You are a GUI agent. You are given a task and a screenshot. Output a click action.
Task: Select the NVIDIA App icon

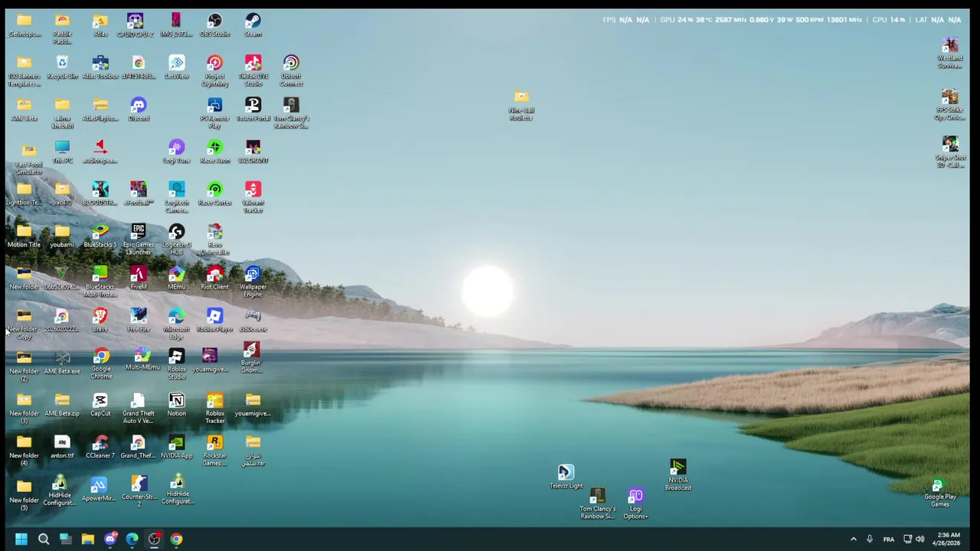click(177, 446)
